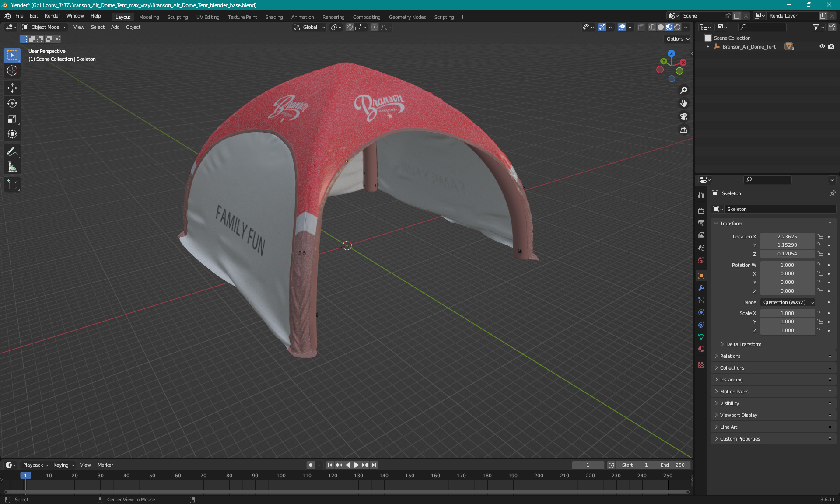Screen dimensions: 840x504
Task: Open the Material properties tab
Action: [x=701, y=349]
